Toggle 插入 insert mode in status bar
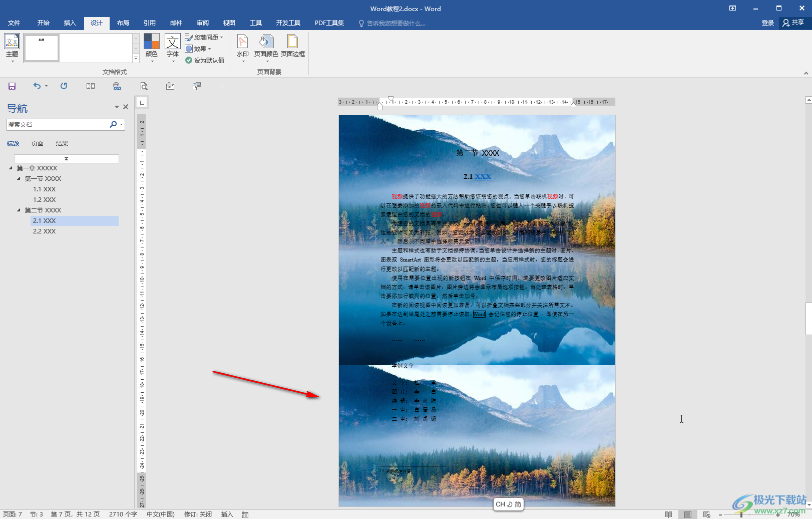This screenshot has height=519, width=812. click(227, 514)
